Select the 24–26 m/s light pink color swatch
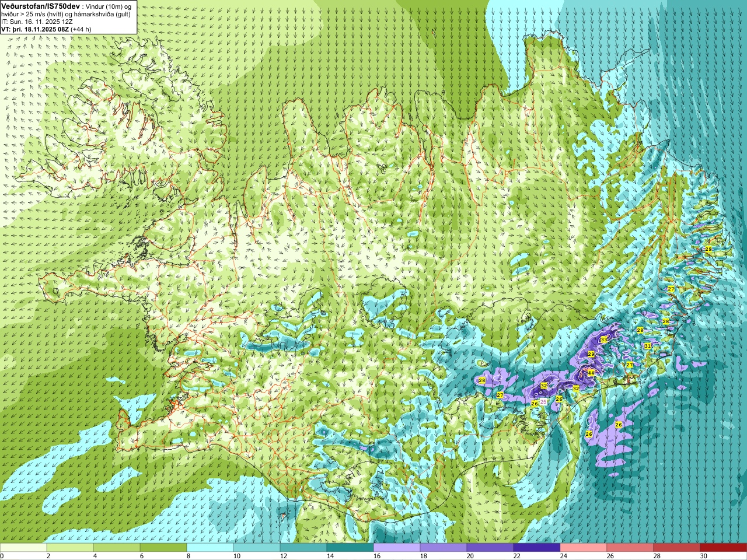The height and width of the screenshot is (560, 747). coord(584,548)
